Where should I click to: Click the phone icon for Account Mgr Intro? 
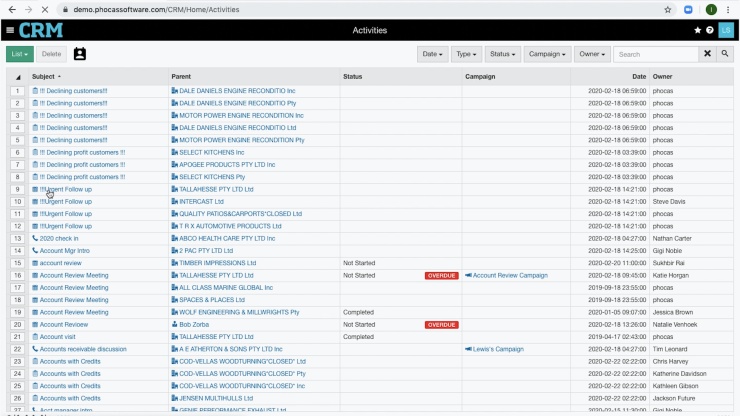[x=35, y=251]
